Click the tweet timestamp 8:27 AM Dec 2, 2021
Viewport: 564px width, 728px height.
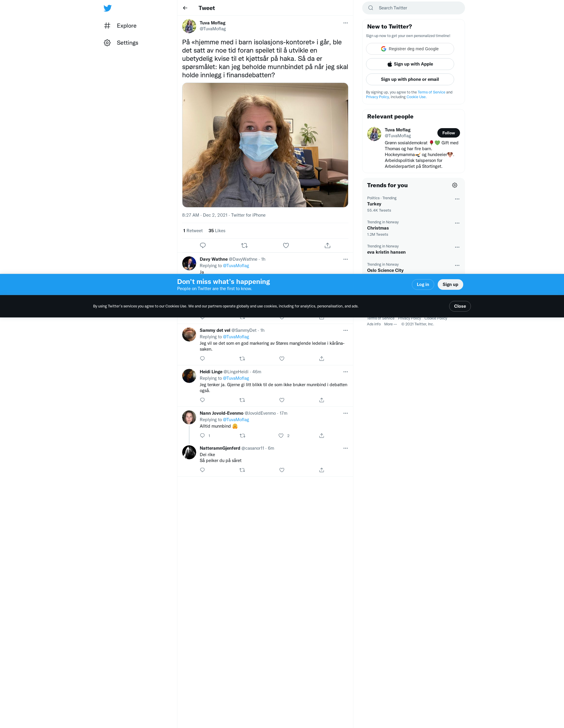point(204,215)
